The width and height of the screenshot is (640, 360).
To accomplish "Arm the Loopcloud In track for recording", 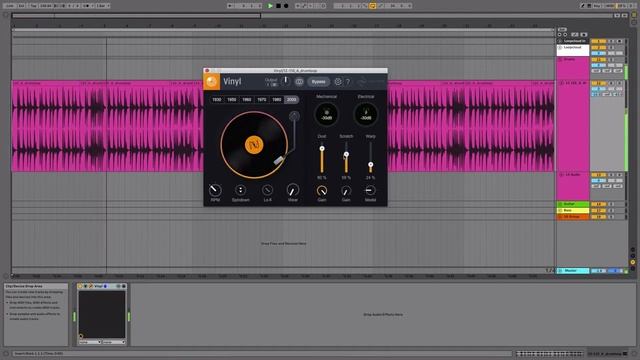I will pyautogui.click(x=620, y=41).
